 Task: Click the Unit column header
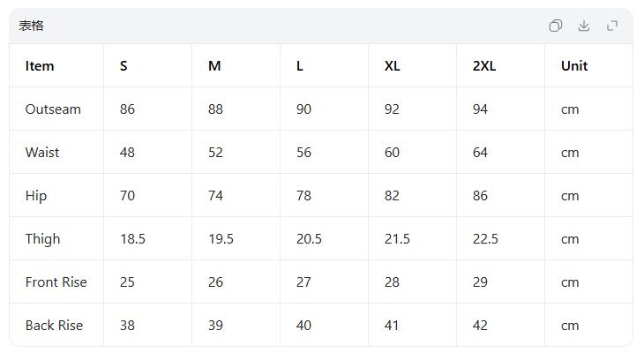(x=574, y=65)
